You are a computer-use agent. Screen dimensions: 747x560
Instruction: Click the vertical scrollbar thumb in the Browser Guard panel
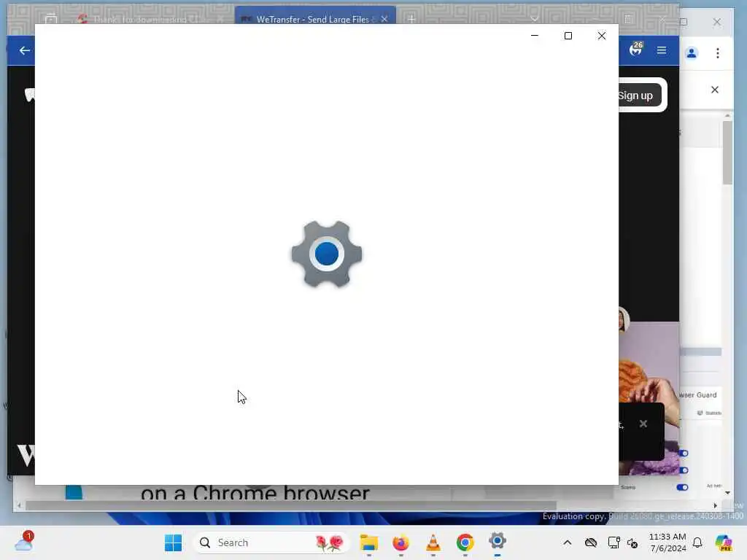727,152
